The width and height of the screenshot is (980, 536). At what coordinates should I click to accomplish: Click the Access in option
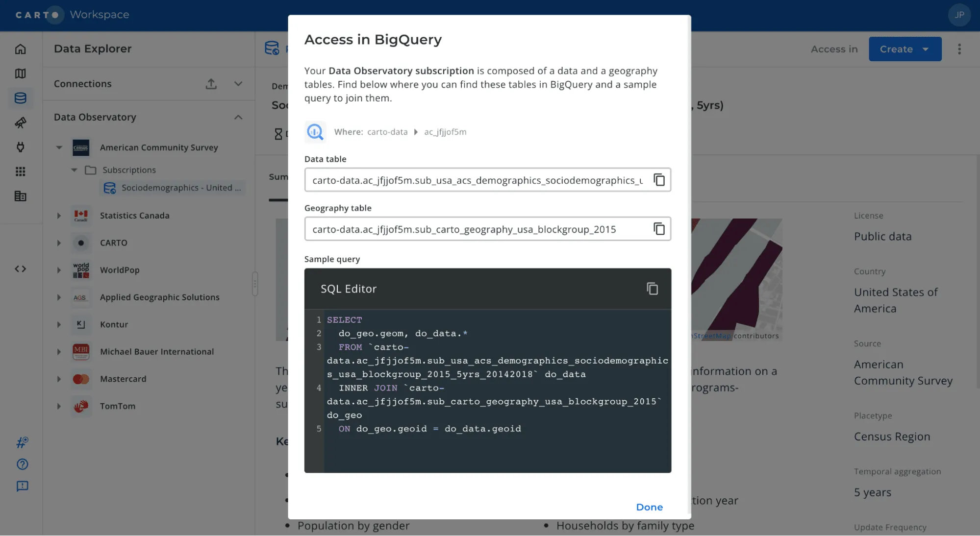coord(834,49)
